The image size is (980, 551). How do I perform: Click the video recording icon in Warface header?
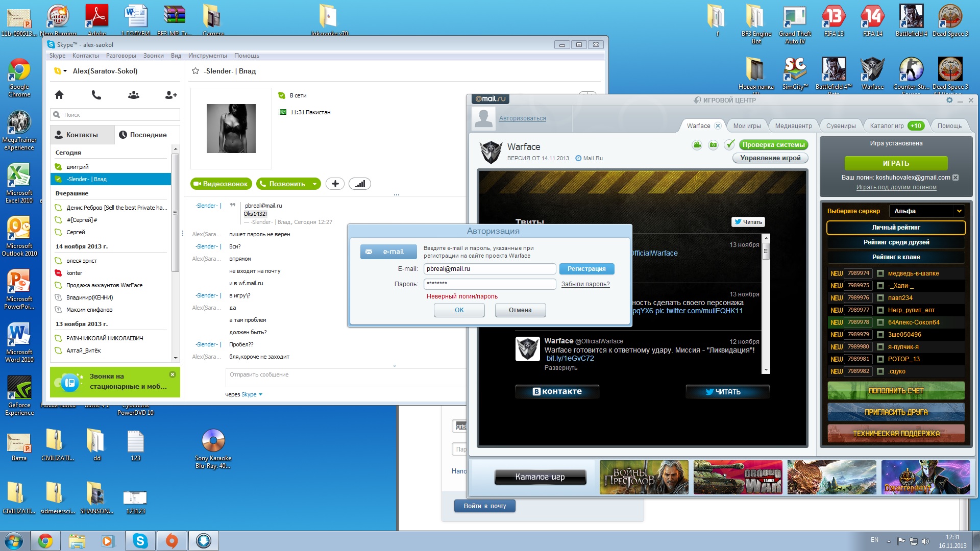pos(697,145)
